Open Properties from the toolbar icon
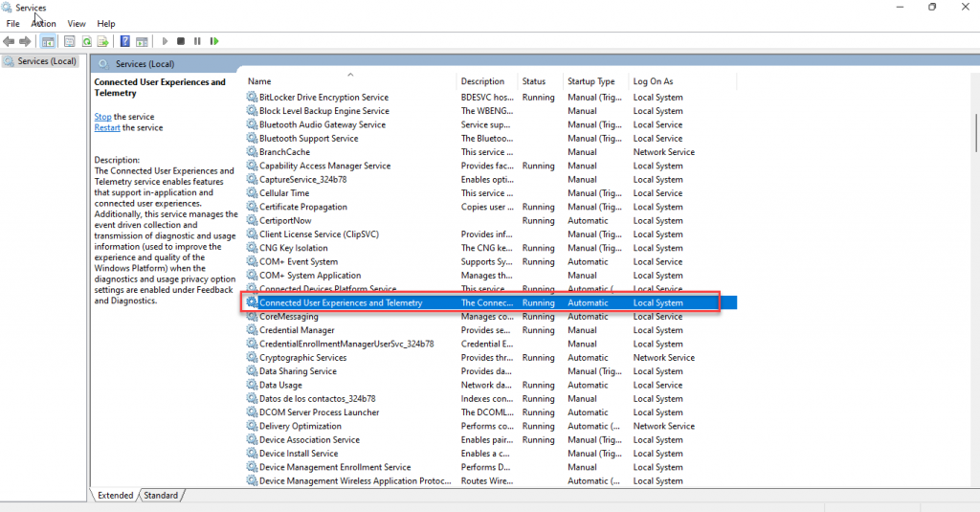Screen dimensions: 980x512 [69, 41]
